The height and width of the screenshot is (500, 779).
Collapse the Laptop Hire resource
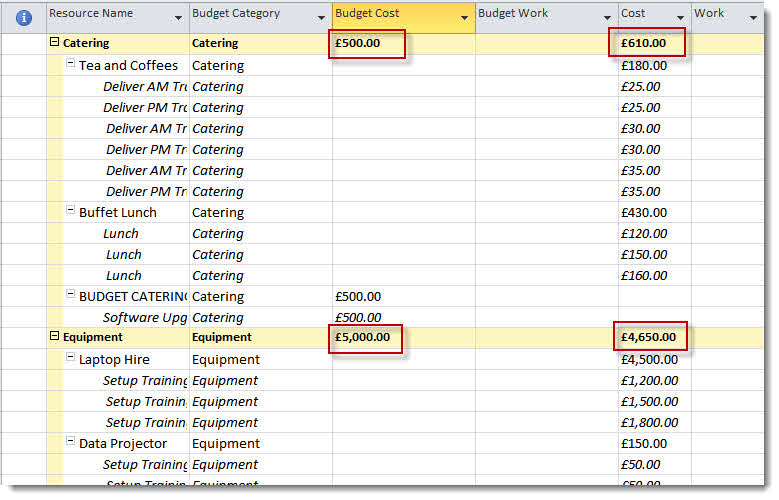coord(71,359)
